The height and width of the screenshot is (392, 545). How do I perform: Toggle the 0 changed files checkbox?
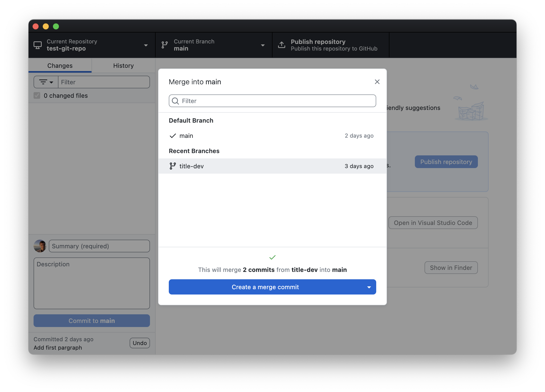pyautogui.click(x=37, y=95)
